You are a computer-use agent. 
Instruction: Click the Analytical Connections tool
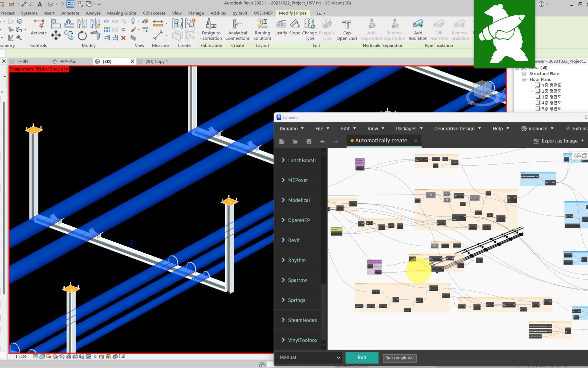pyautogui.click(x=237, y=29)
